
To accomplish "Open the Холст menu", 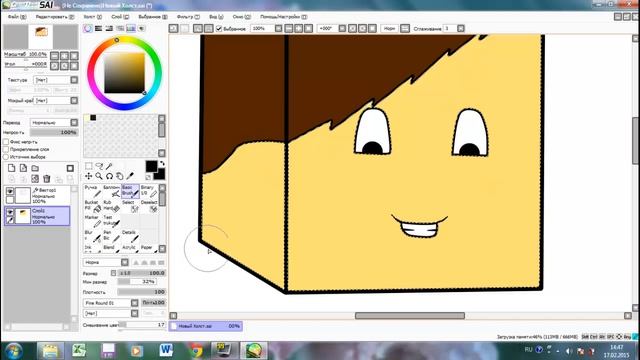I will click(x=93, y=17).
